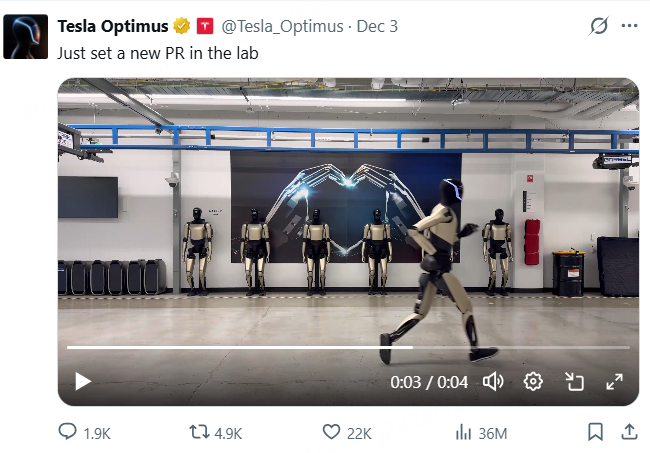View post analytics showing 36M
Viewport: 650px width, 453px height.
click(x=464, y=432)
